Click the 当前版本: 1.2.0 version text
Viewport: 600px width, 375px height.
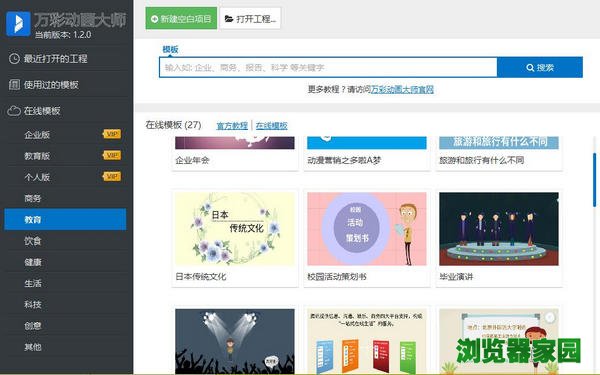[63, 34]
